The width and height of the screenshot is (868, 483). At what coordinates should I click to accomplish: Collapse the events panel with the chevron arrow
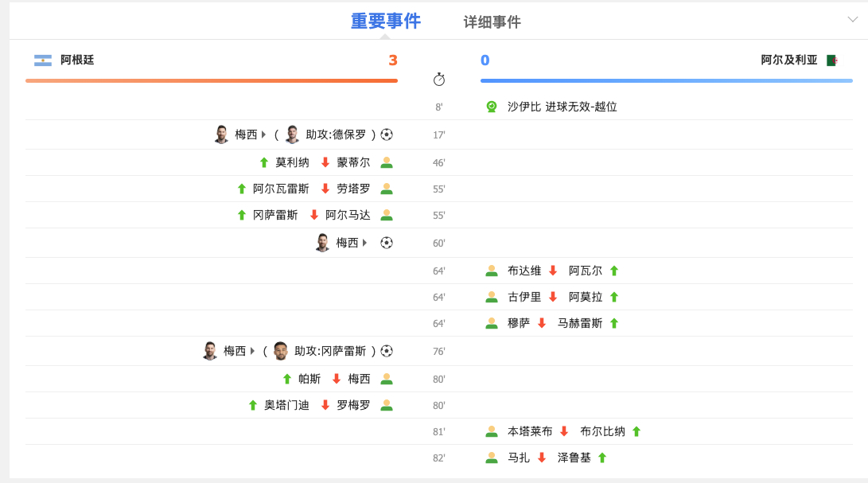pos(853,19)
